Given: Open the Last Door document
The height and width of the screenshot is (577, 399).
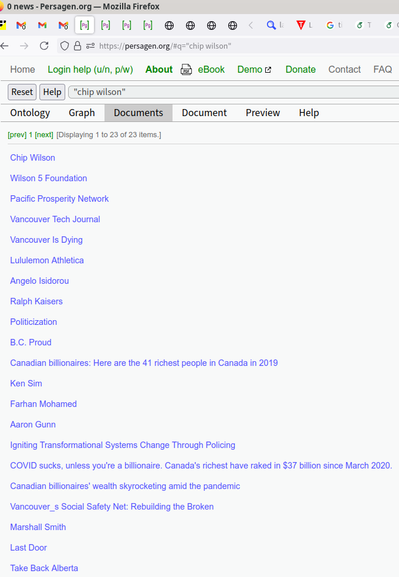Looking at the screenshot, I should point(28,548).
